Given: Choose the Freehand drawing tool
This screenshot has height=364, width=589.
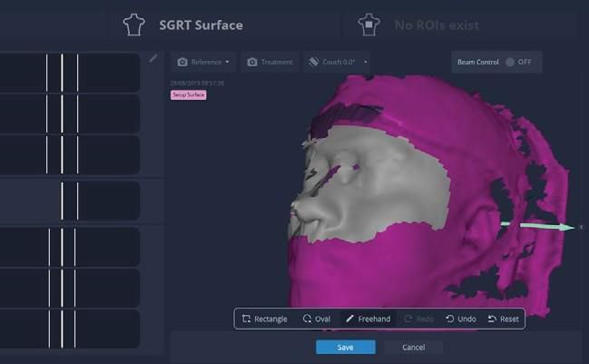Looking at the screenshot, I should click(368, 319).
